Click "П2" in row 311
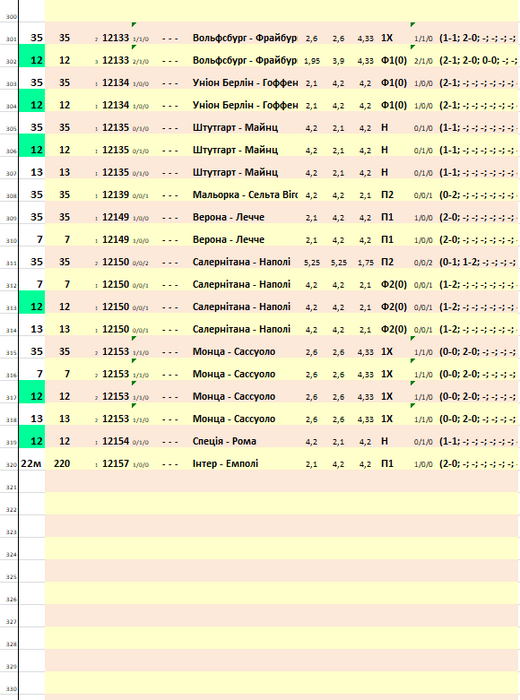Screen dimensions: 520x700 [387, 262]
